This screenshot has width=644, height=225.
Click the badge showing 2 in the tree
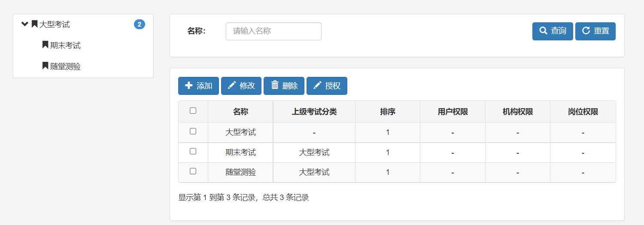click(x=139, y=24)
